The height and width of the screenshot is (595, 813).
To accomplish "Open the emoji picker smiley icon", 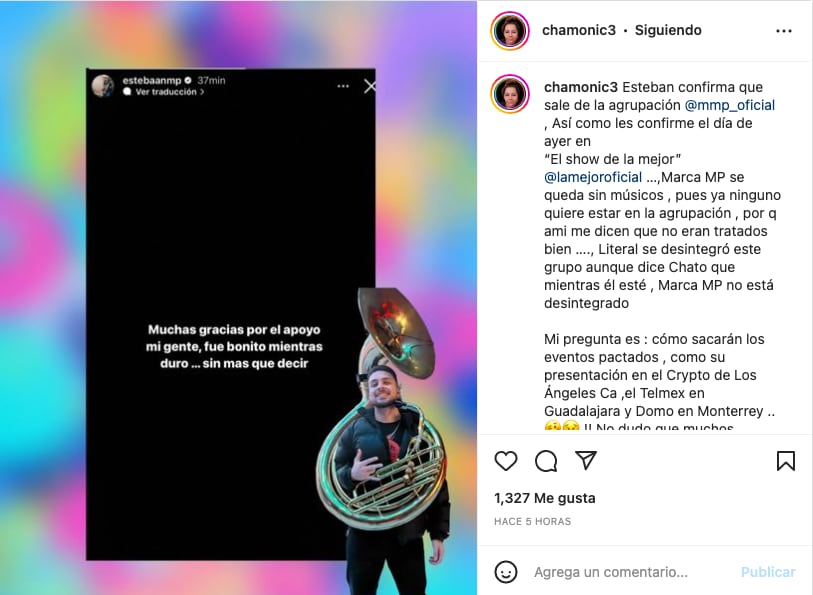I will click(506, 572).
